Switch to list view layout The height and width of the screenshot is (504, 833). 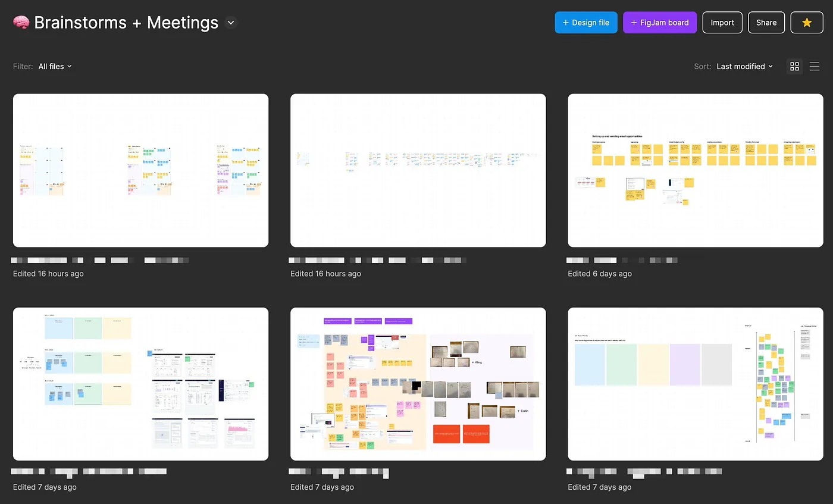815,67
